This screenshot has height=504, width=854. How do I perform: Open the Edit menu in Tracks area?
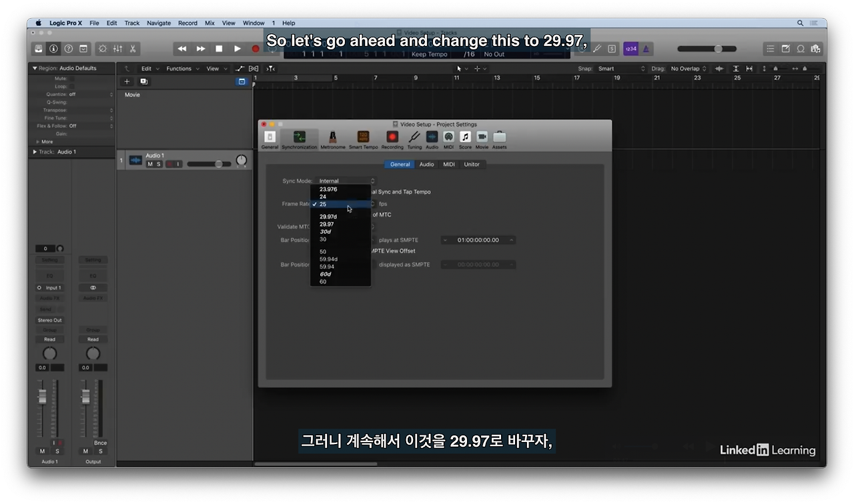149,69
